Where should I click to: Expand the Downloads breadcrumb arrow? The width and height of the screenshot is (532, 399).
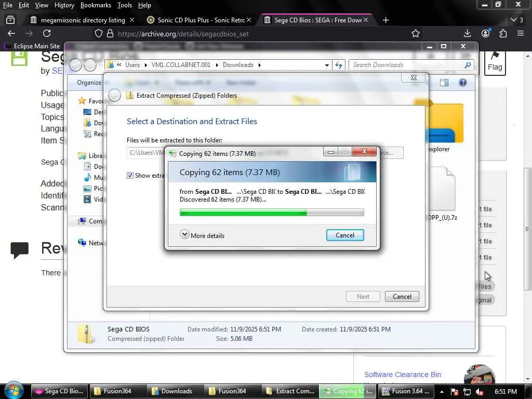259,65
